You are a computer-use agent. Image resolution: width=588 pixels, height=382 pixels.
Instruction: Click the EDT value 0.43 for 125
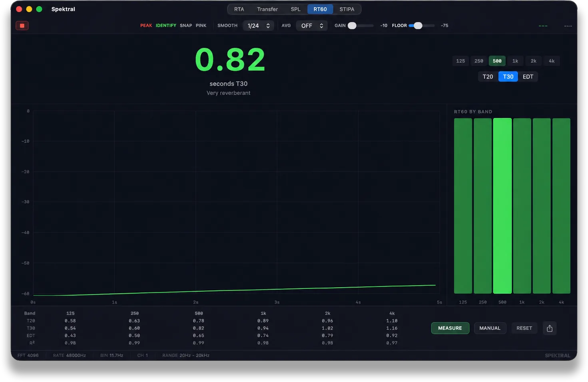point(70,336)
